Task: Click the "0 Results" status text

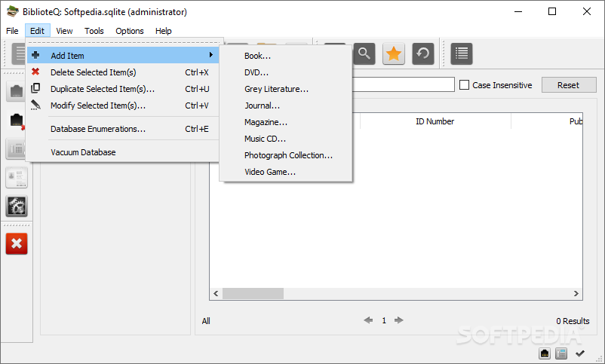Action: [x=573, y=321]
